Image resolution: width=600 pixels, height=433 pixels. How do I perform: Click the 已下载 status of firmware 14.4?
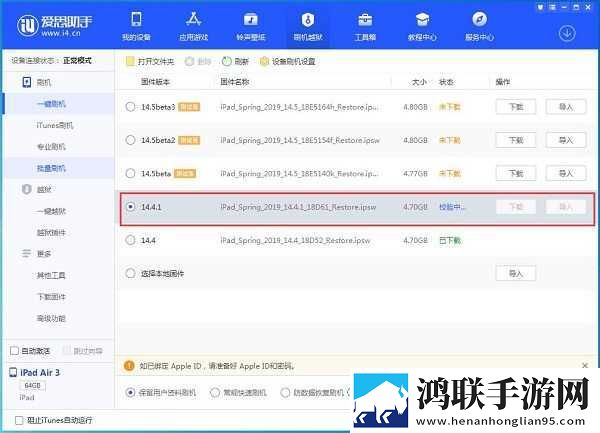[450, 240]
